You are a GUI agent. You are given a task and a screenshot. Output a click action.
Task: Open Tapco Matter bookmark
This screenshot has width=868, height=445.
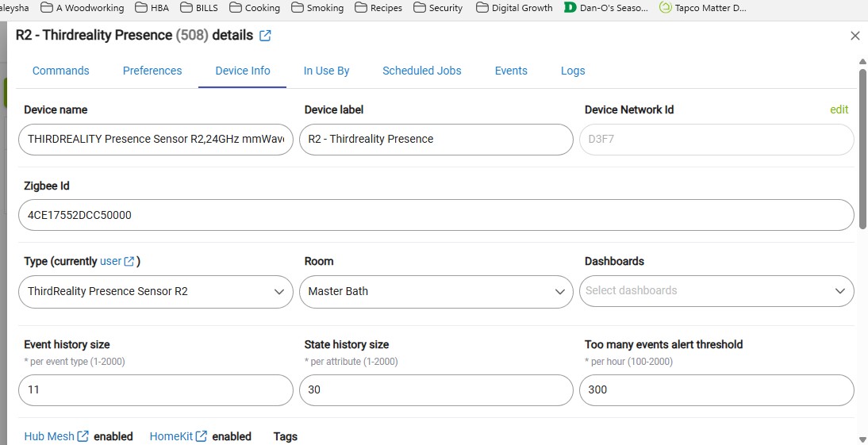pyautogui.click(x=703, y=8)
